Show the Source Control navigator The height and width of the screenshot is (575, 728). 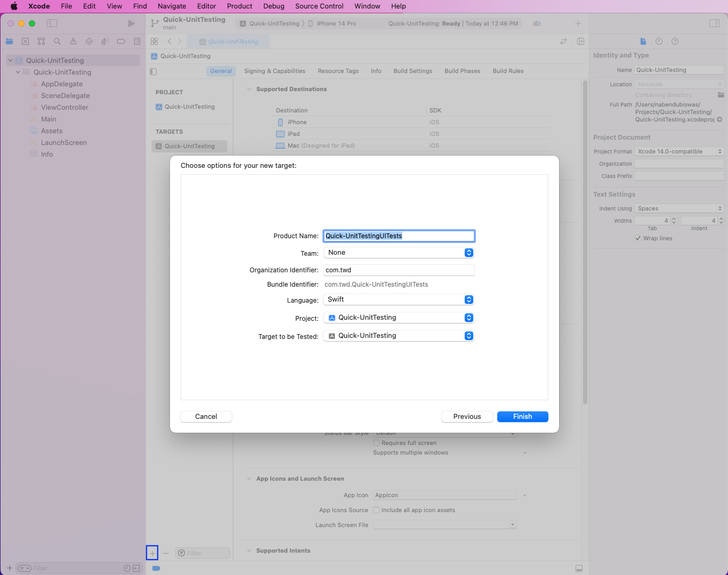[x=25, y=42]
